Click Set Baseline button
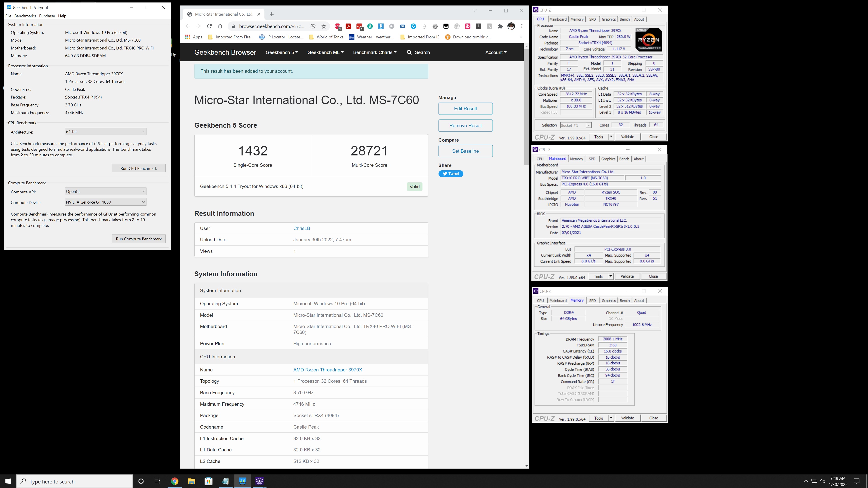868x488 pixels. click(465, 151)
